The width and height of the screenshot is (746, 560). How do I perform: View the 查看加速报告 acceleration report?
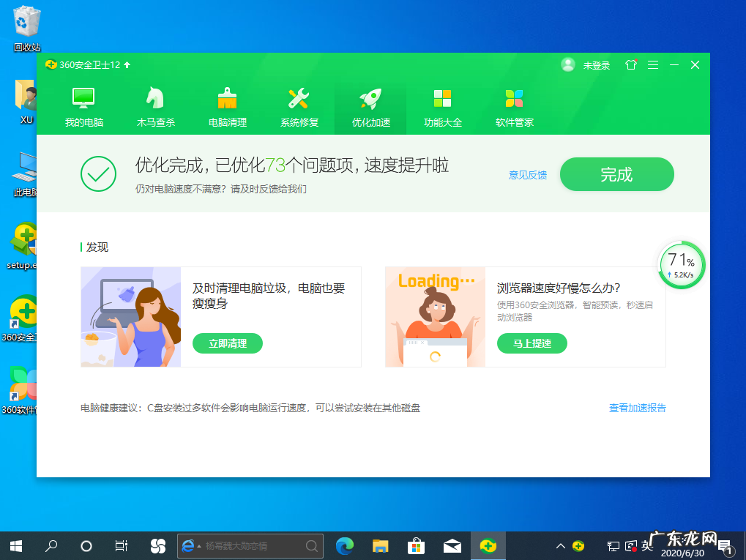[636, 408]
